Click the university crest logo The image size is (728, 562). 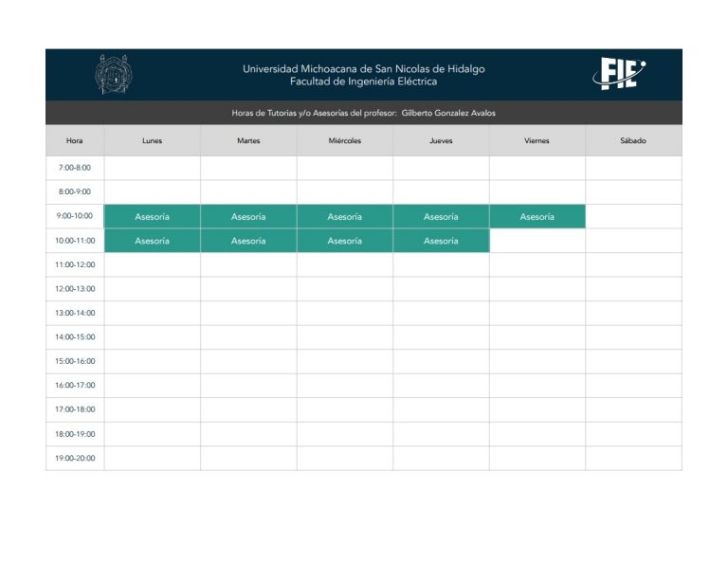[x=114, y=74]
